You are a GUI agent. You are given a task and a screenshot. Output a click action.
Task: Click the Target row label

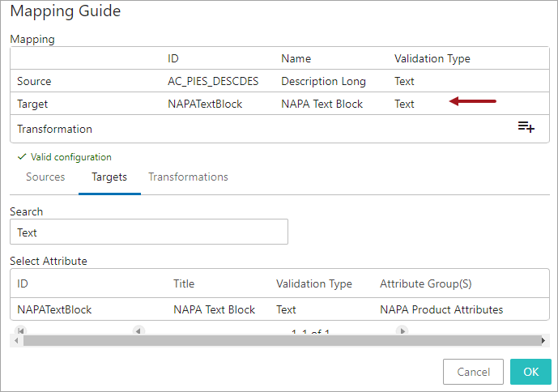click(32, 104)
